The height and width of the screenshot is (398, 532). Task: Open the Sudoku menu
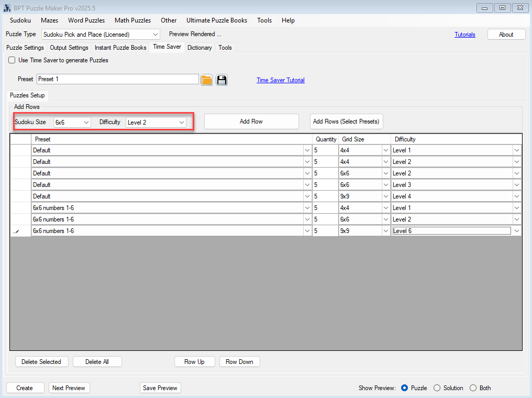[x=20, y=20]
